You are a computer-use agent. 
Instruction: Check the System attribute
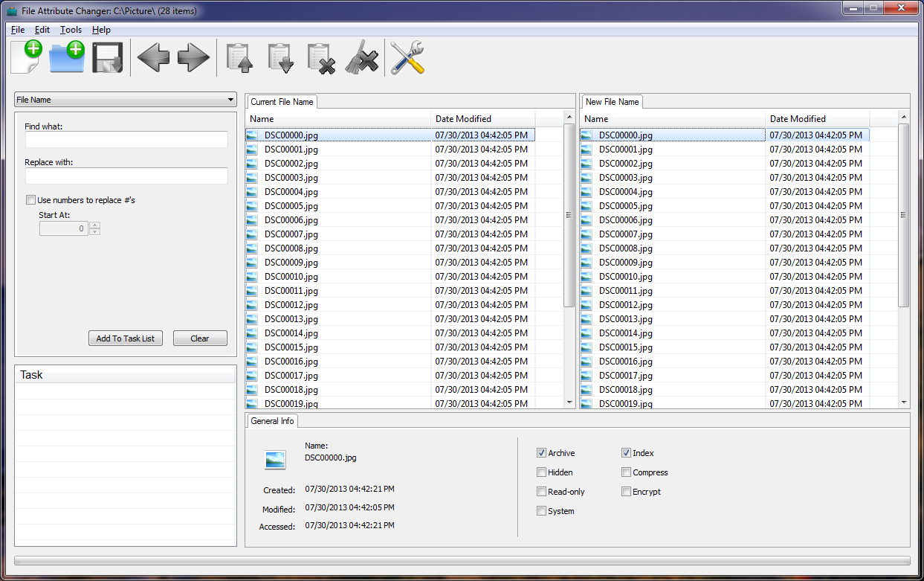tap(541, 511)
